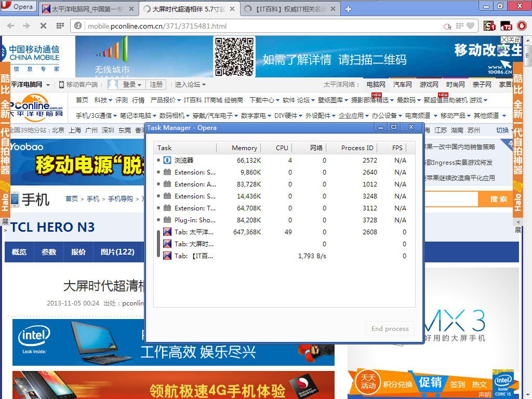
Task: Expand the 壁纸图库 navigation dropdown
Action: click(x=333, y=100)
